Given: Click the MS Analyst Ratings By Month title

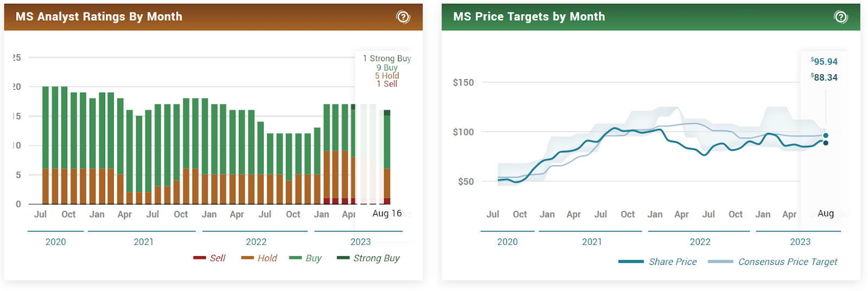Looking at the screenshot, I should [99, 17].
